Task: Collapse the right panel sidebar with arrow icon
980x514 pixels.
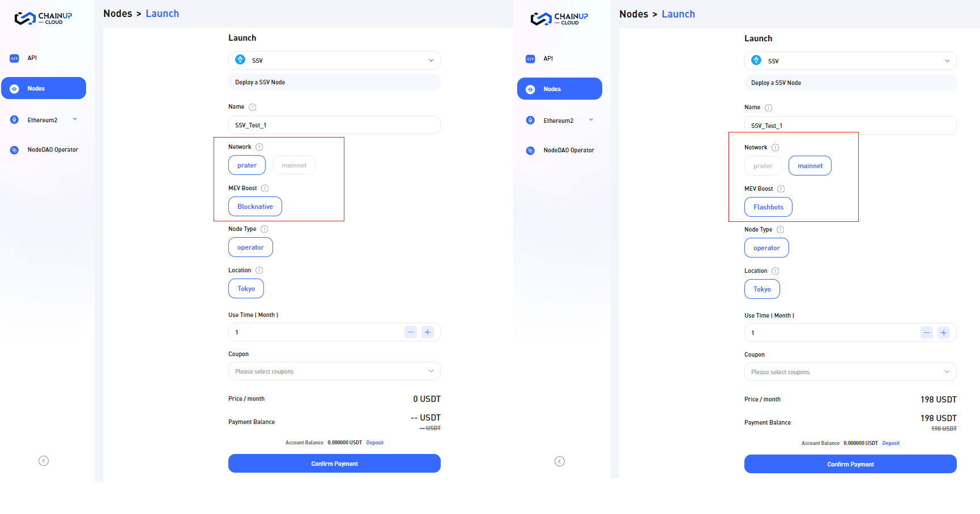Action: [x=560, y=461]
